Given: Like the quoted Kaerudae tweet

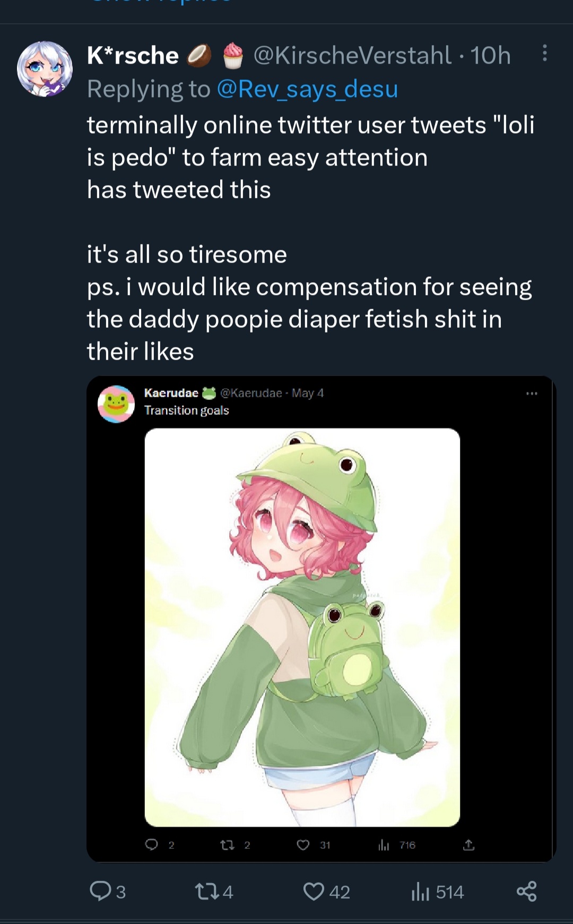Looking at the screenshot, I should 313,844.
